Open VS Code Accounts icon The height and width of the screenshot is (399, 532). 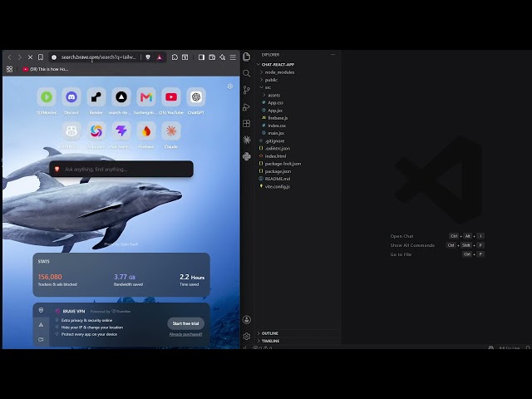pyautogui.click(x=247, y=319)
